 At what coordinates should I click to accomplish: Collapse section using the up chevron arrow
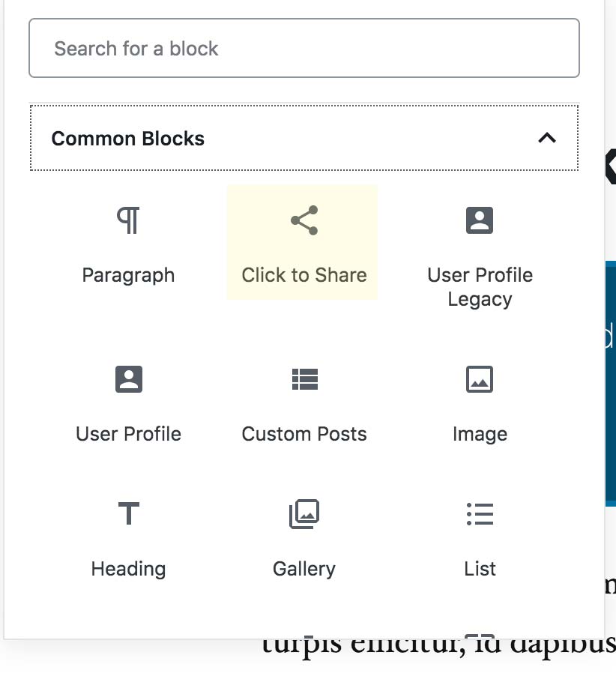click(547, 138)
